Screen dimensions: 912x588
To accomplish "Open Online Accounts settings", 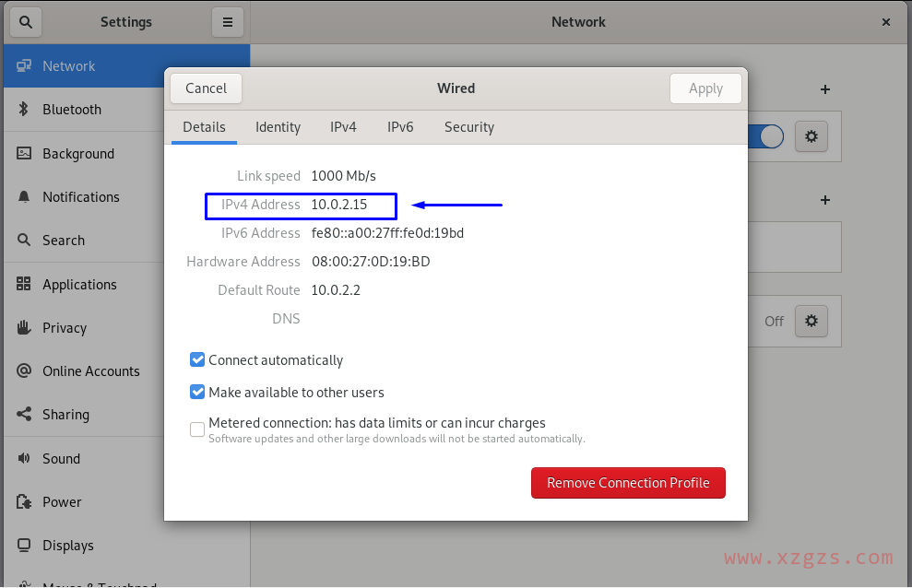I will pos(90,370).
